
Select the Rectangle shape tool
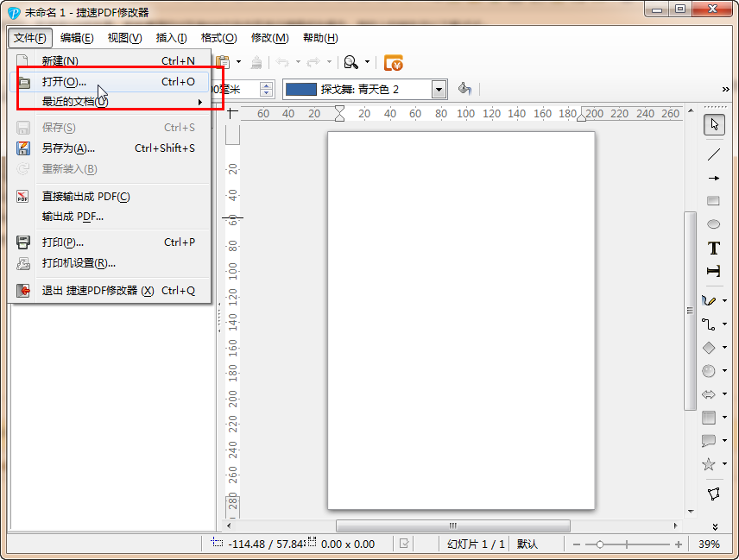pos(714,201)
